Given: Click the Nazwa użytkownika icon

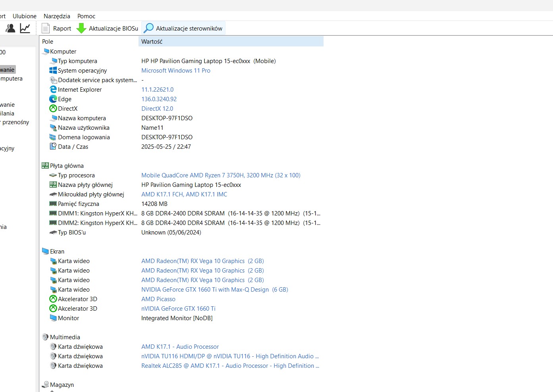Looking at the screenshot, I should [53, 128].
